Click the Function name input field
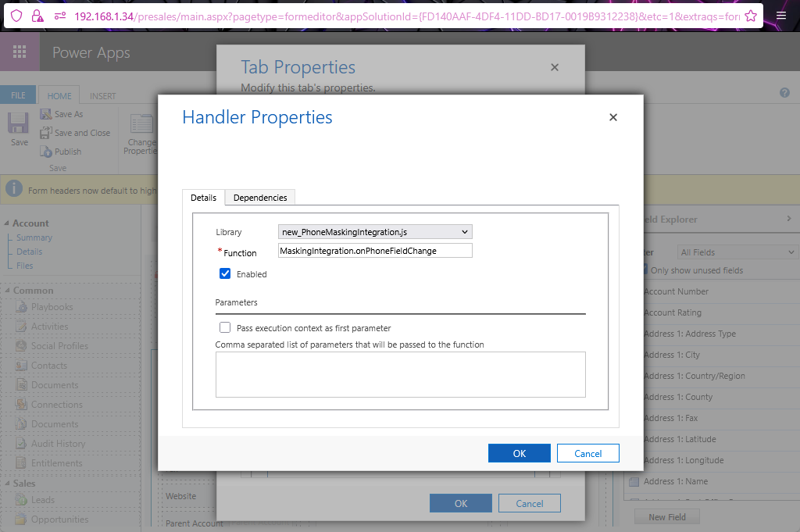Image resolution: width=800 pixels, height=532 pixels. point(375,251)
